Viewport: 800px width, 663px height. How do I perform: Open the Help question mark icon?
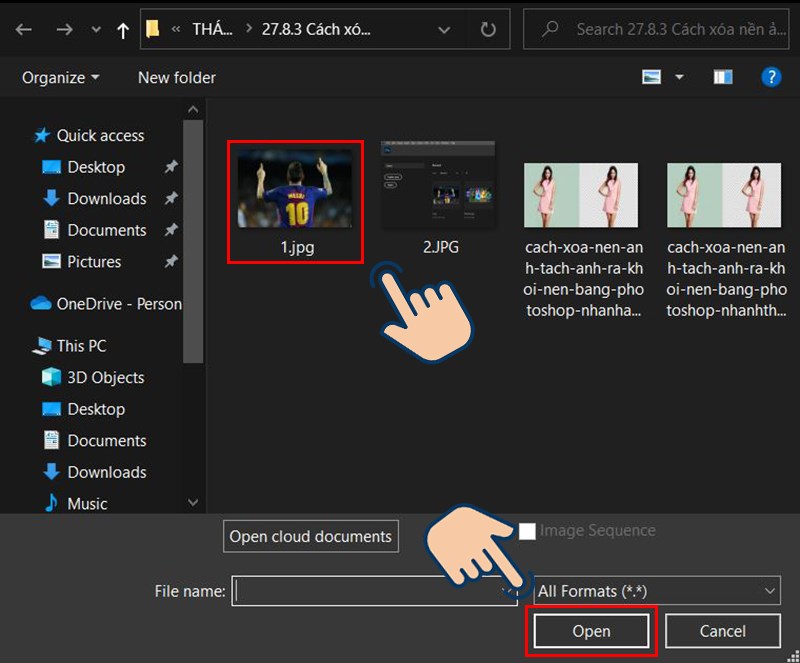pyautogui.click(x=770, y=77)
